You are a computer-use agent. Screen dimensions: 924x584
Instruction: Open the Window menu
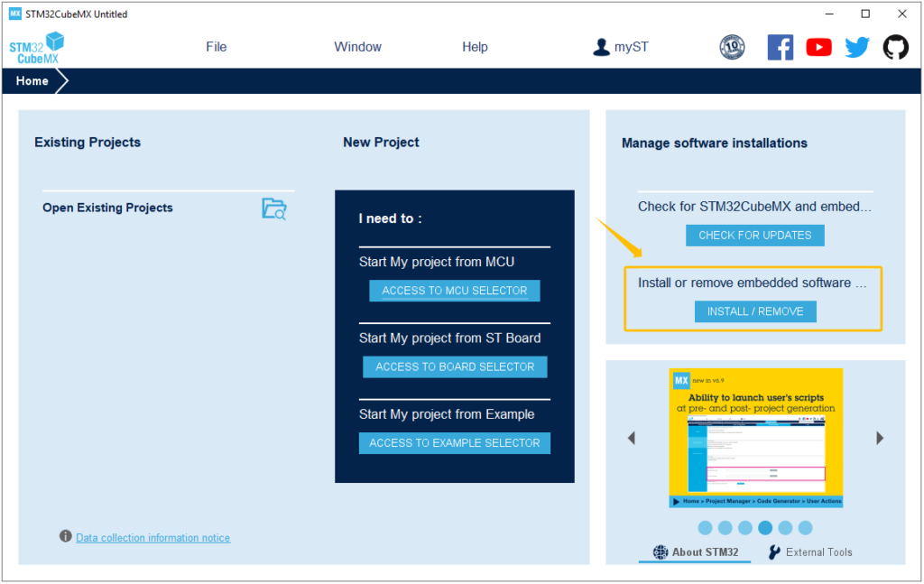pos(357,47)
